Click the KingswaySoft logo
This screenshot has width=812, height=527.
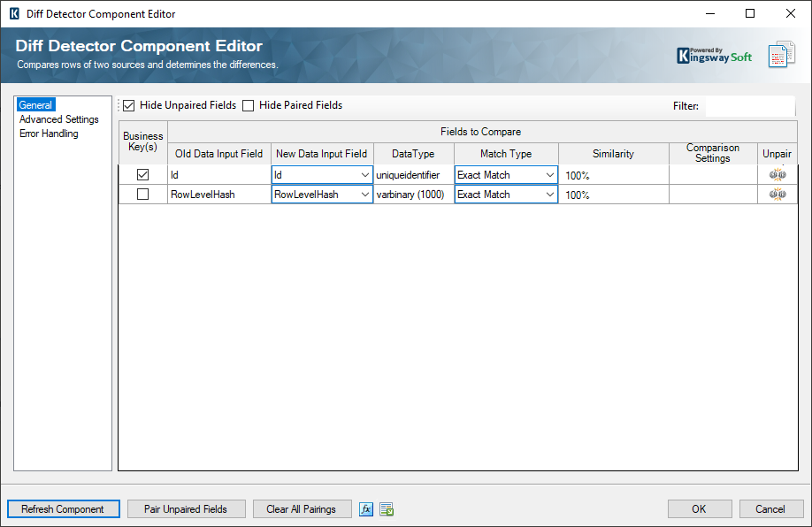pyautogui.click(x=714, y=55)
